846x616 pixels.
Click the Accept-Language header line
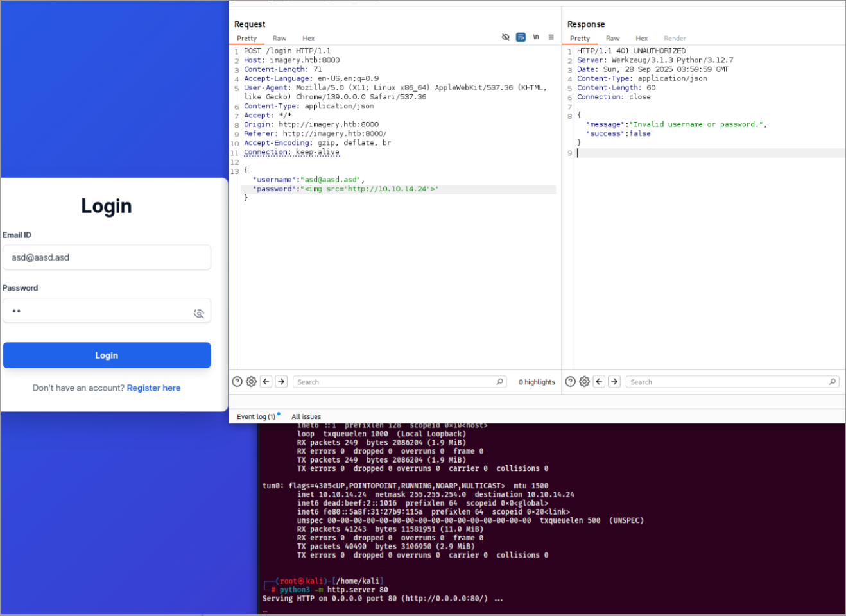(x=311, y=78)
